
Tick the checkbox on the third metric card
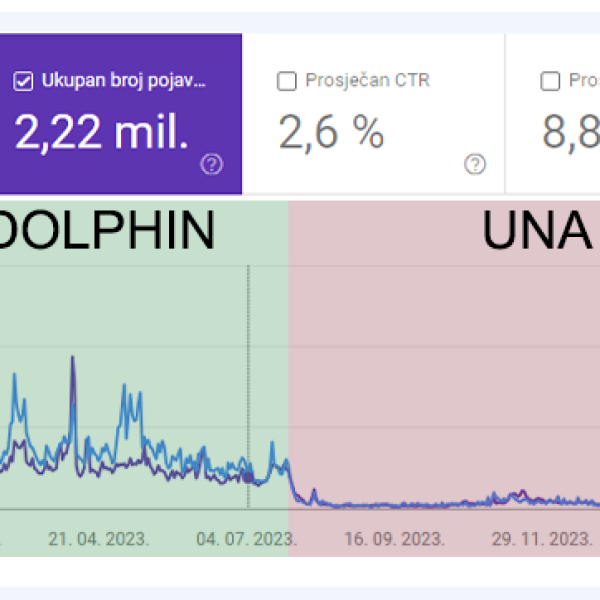point(549,82)
